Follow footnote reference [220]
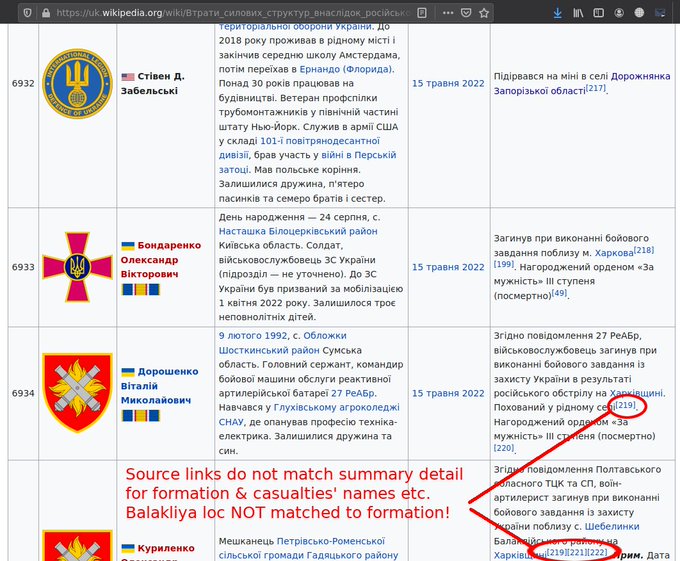This screenshot has width=680, height=561. [504, 448]
